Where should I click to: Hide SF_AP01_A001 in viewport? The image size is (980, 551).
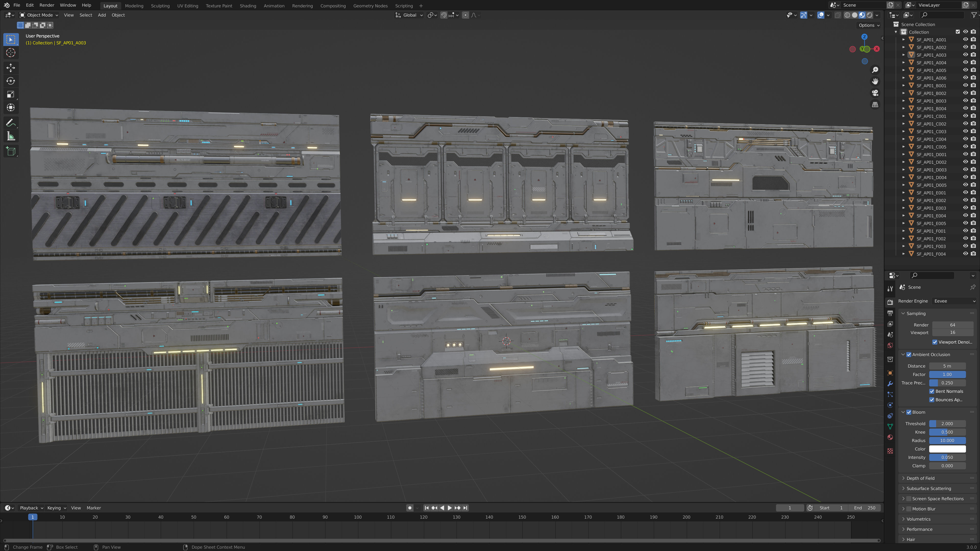click(965, 40)
